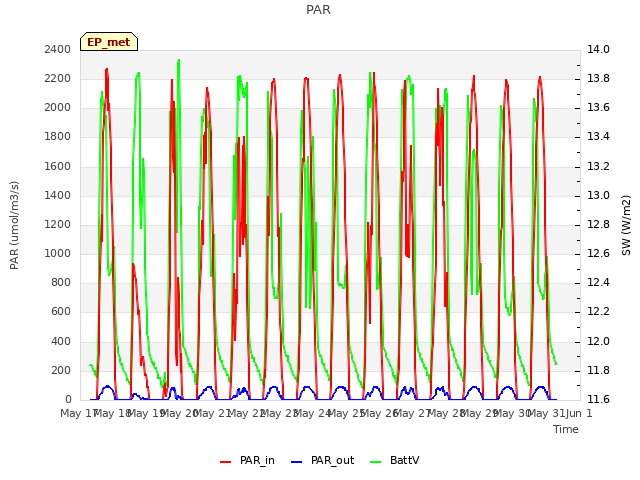Image resolution: width=640 pixels, height=480 pixels.
Task: Click the PAR (umol/m3/s) axis label
Action: click(x=14, y=225)
